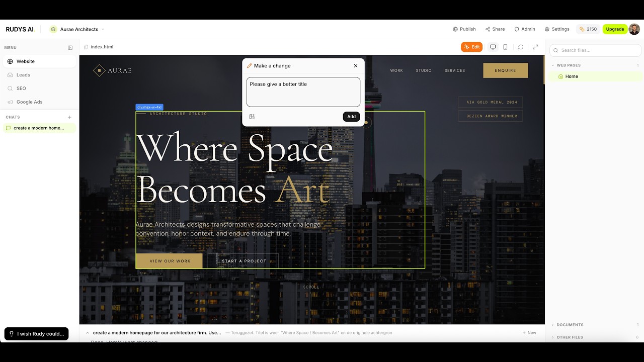Click the index.html file tab
The image size is (644, 362).
click(99, 47)
